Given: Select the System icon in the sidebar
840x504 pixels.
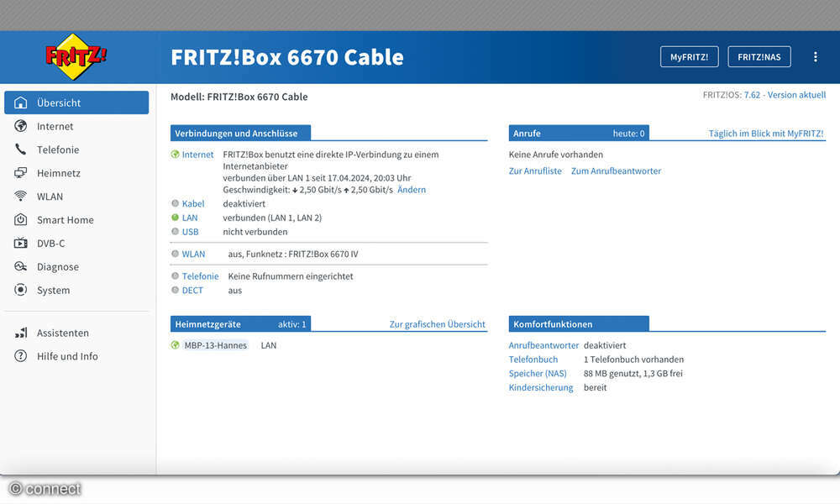Looking at the screenshot, I should [x=19, y=290].
